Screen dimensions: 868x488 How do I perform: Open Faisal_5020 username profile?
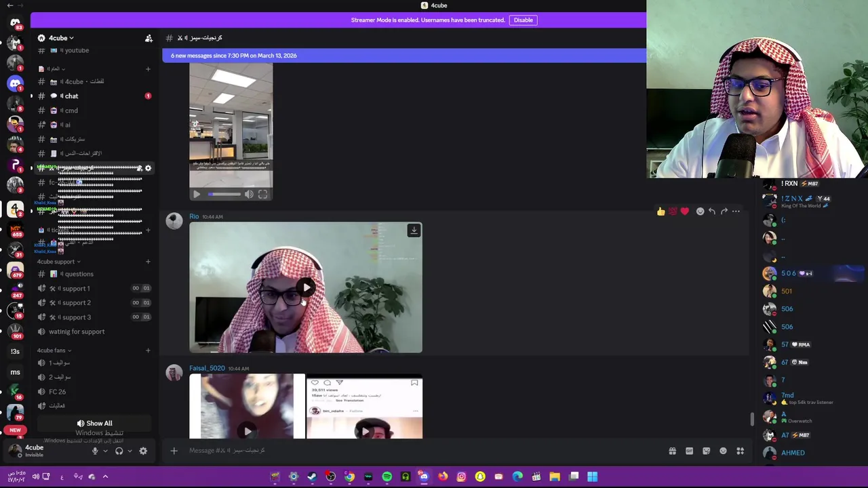(x=207, y=369)
